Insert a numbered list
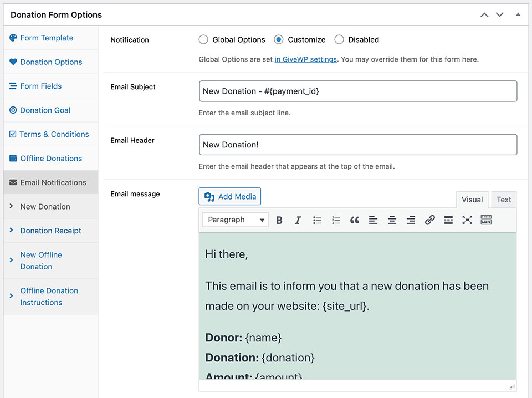Viewport: 532px width, 398px height. 336,220
